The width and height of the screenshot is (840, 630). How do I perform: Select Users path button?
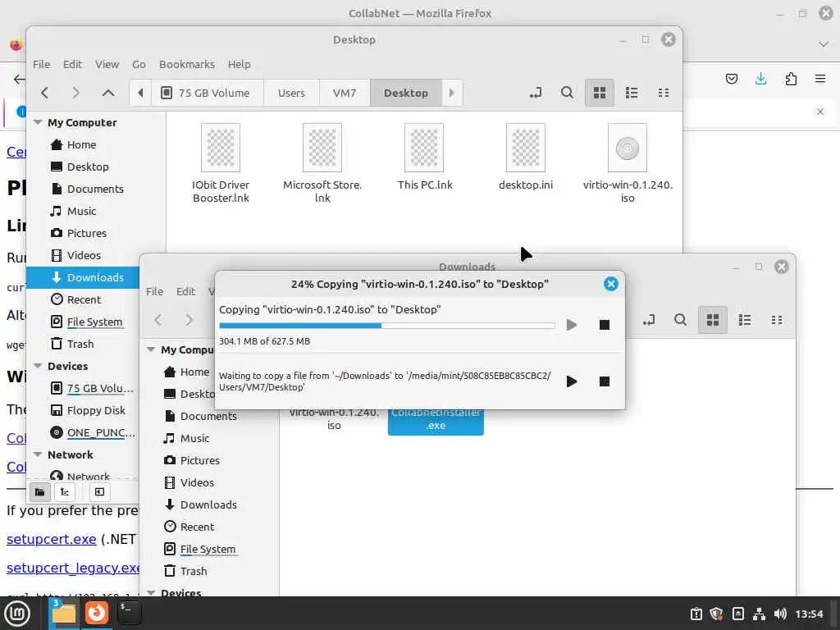coord(291,93)
